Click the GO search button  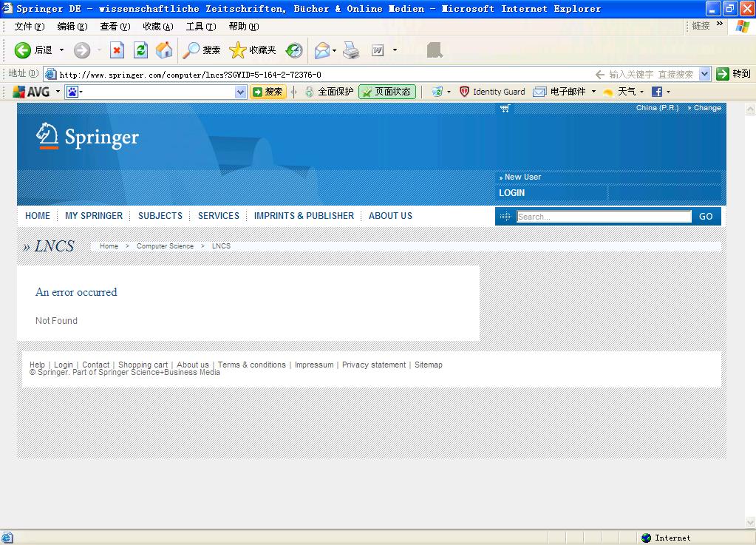706,217
